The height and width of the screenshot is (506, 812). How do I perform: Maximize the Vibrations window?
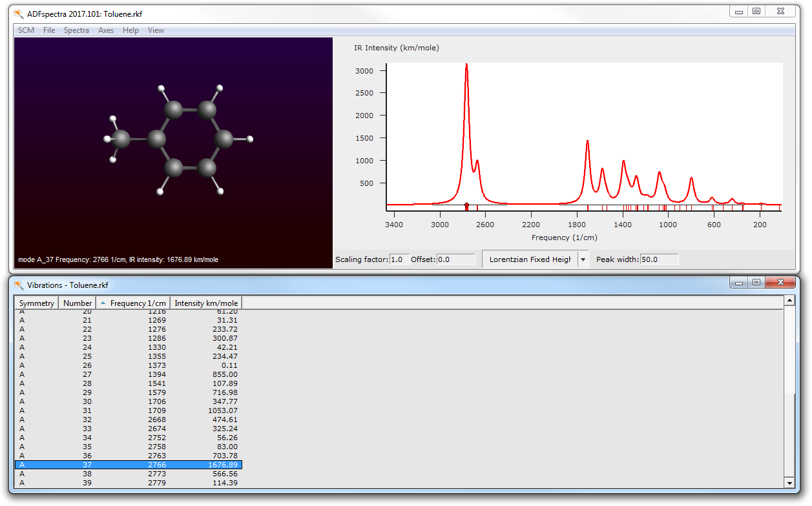(x=756, y=283)
